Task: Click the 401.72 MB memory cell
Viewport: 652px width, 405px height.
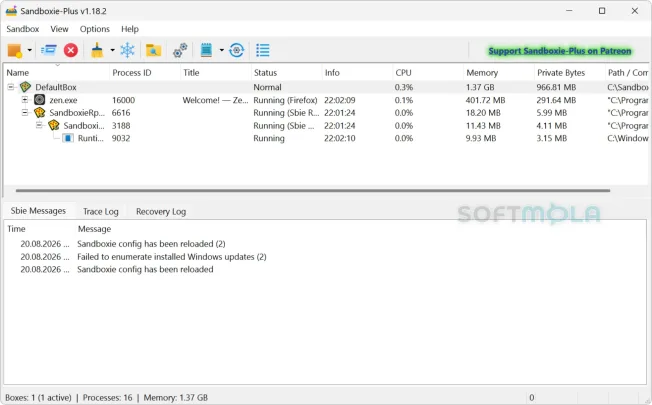Action: click(485, 100)
